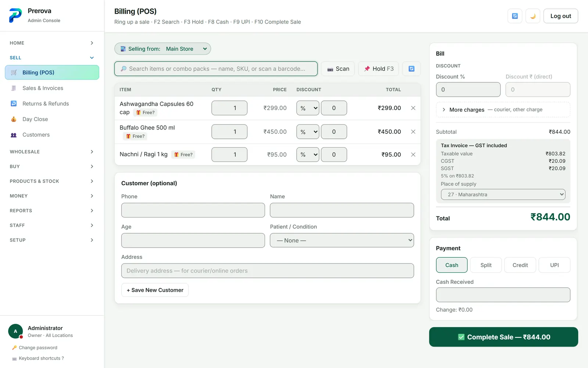Collapse the SELL sidebar section

point(52,58)
